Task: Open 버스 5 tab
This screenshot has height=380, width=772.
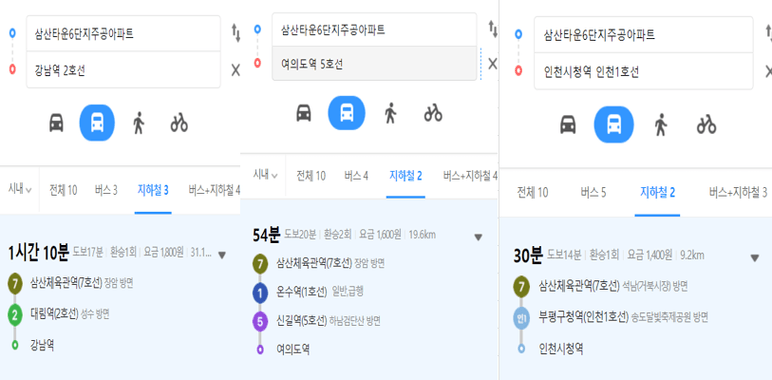Action: point(593,193)
